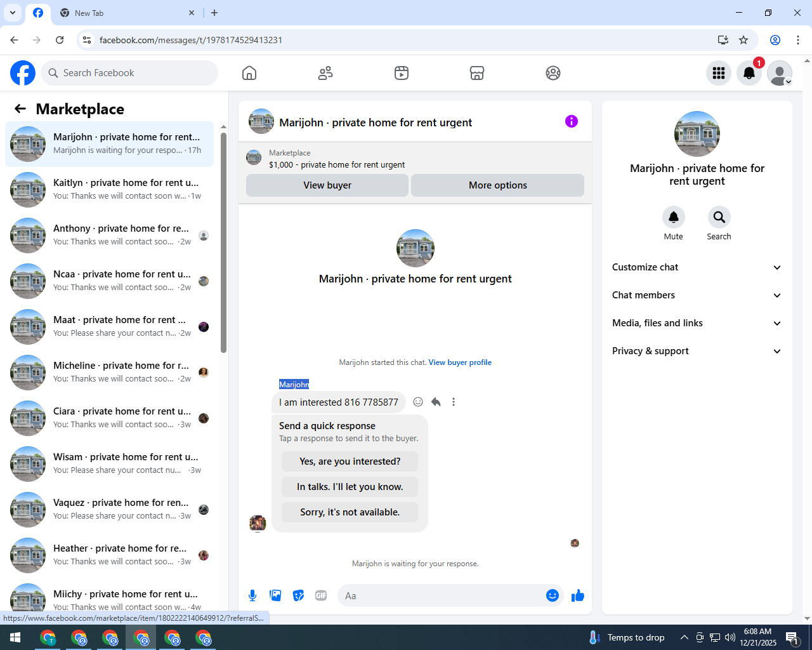The width and height of the screenshot is (812, 650).
Task: Open conversation information purple icon
Action: 572,121
